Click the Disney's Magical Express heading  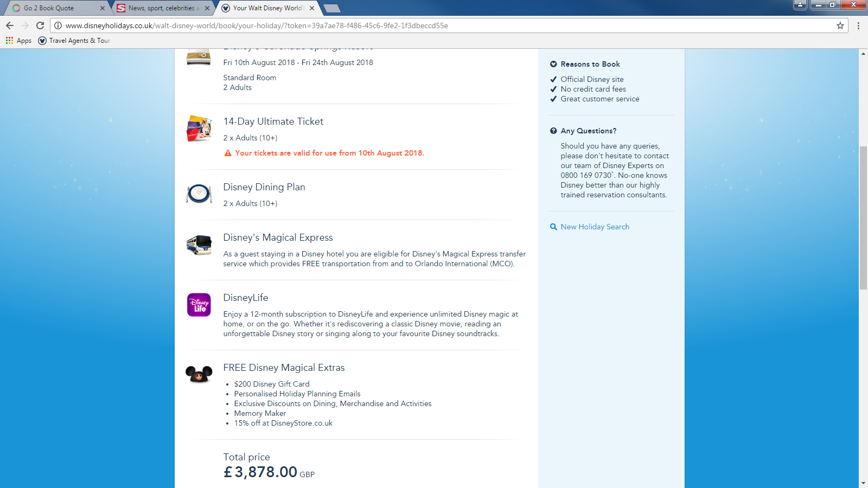coord(278,237)
